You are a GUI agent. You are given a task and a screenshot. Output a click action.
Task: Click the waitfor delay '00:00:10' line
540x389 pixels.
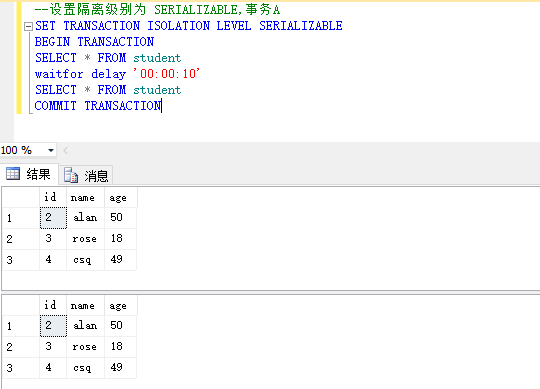pos(117,74)
